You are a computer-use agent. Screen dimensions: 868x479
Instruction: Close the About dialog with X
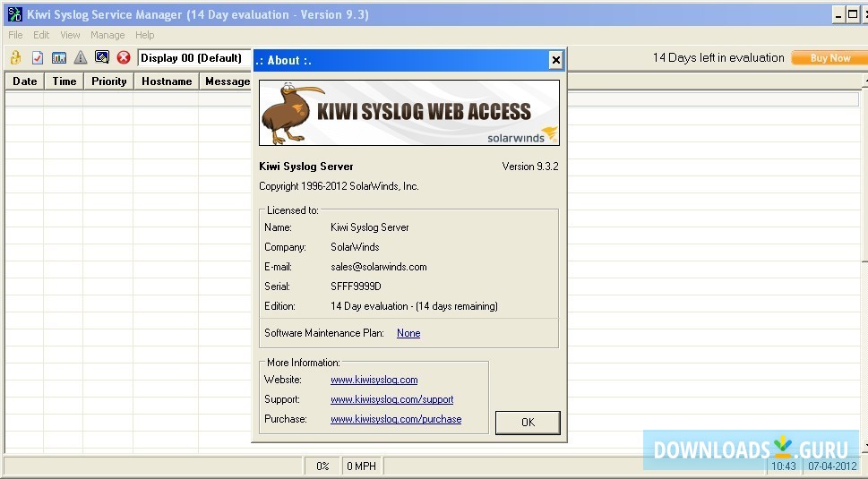pos(555,60)
